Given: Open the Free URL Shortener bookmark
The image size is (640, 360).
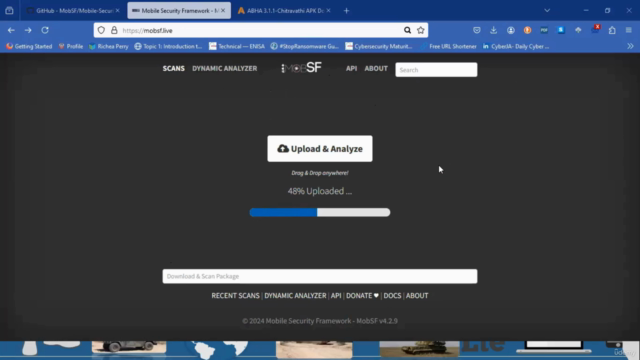Looking at the screenshot, I should click(x=448, y=46).
